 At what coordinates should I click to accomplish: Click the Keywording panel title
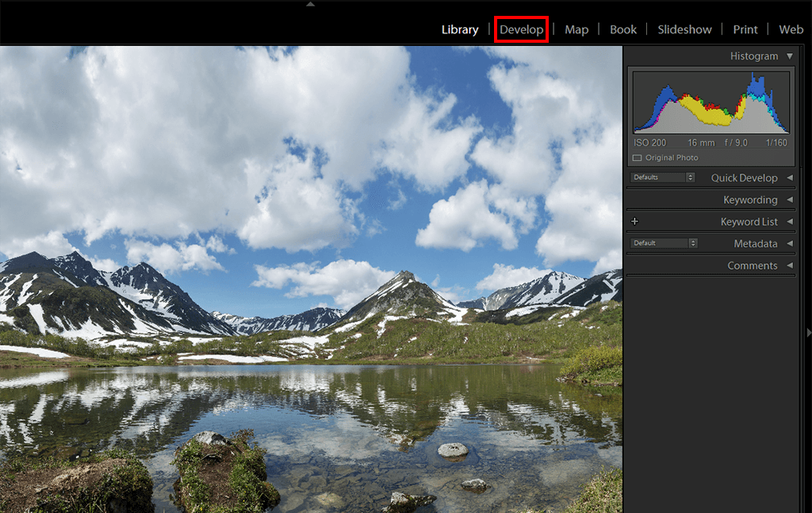(750, 200)
